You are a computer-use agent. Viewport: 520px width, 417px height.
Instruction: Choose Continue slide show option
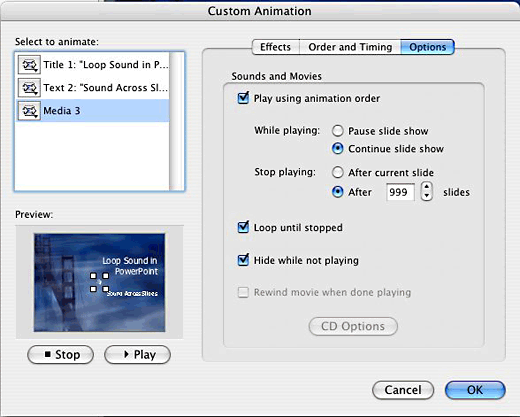pos(337,149)
